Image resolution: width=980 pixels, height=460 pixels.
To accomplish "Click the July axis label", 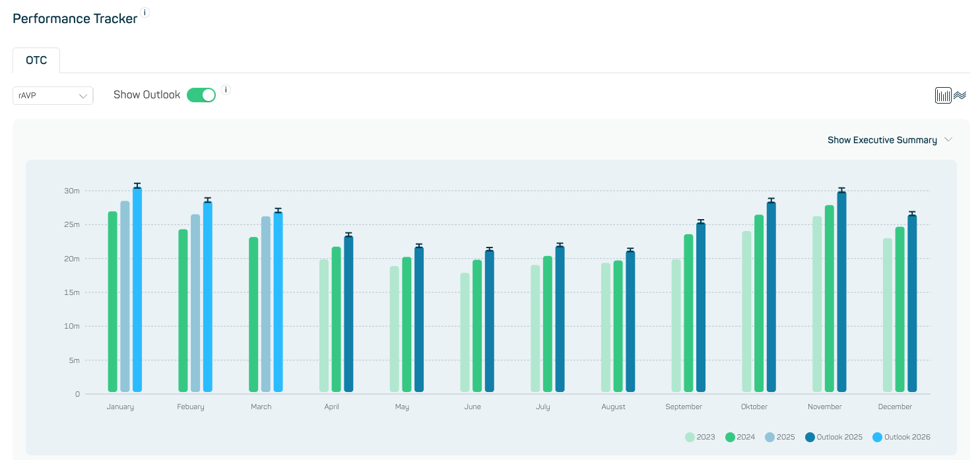I will (x=542, y=407).
